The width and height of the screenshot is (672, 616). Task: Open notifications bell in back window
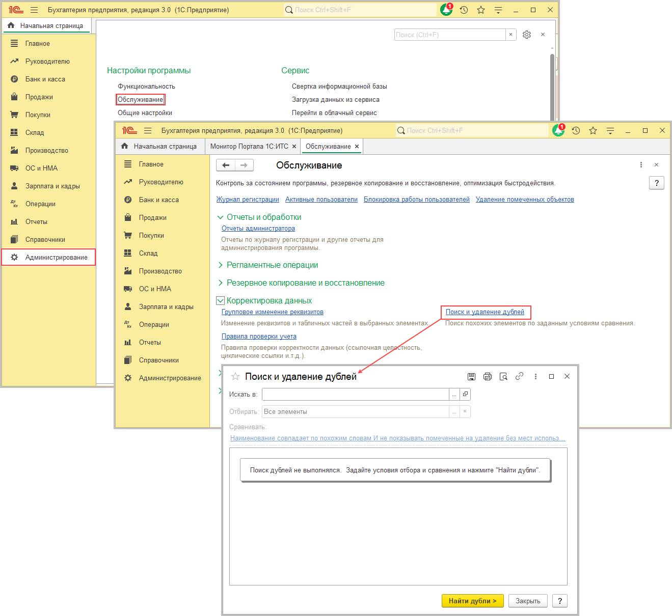click(x=446, y=10)
